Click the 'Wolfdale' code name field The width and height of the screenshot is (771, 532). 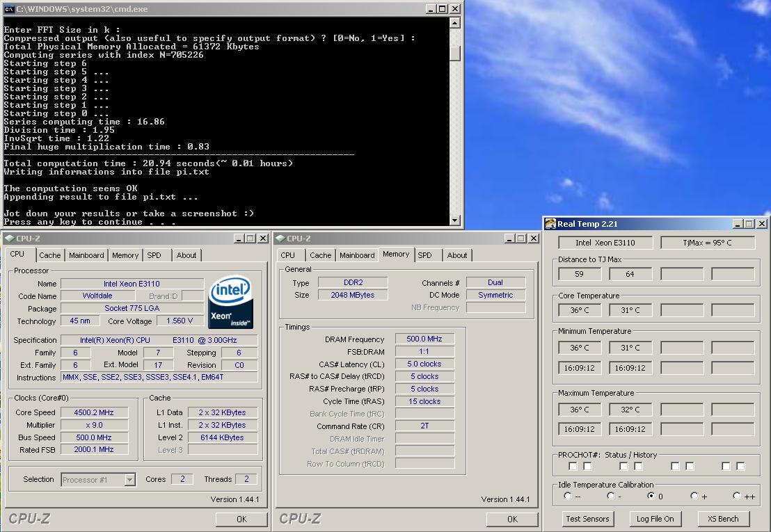click(97, 296)
